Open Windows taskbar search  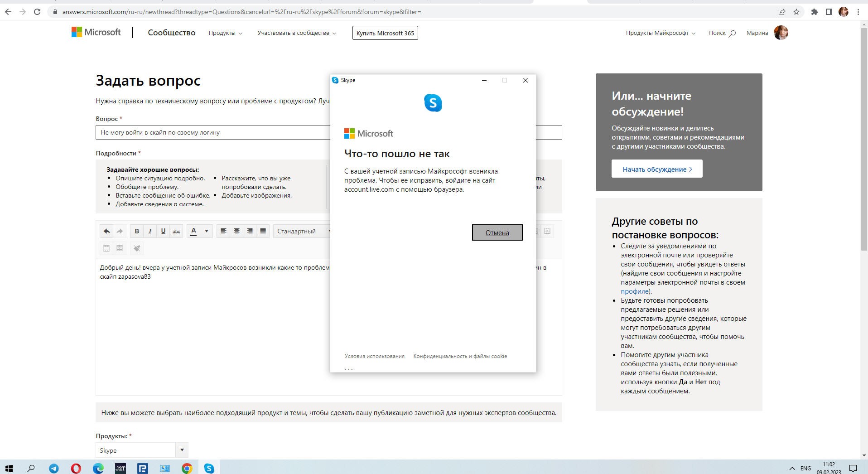[x=31, y=468]
